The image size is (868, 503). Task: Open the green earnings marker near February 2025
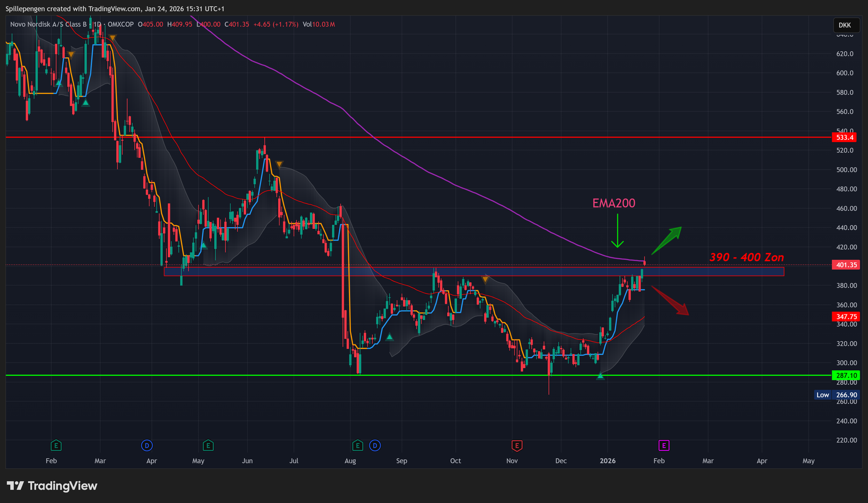pyautogui.click(x=56, y=446)
